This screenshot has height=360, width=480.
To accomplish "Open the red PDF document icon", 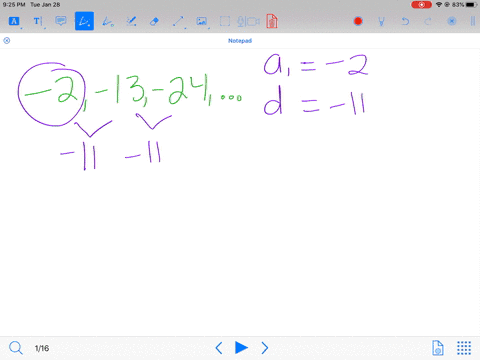I will [x=272, y=21].
